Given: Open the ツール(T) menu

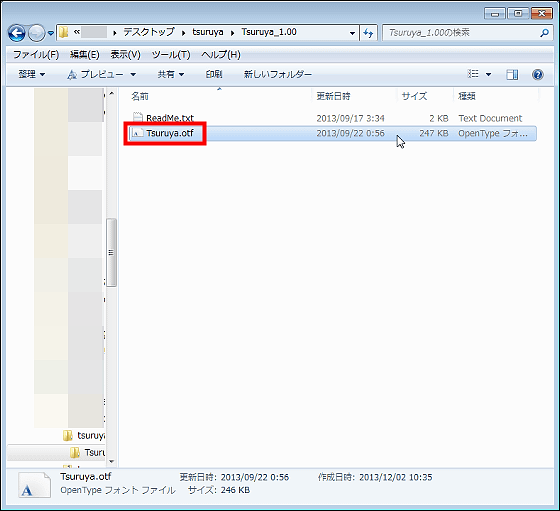Looking at the screenshot, I should tap(171, 55).
